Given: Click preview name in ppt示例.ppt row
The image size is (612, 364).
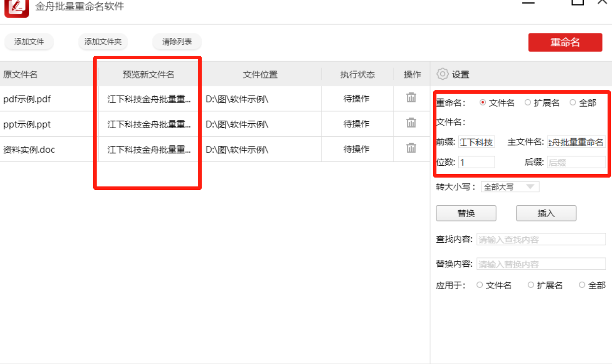Looking at the screenshot, I should (149, 124).
